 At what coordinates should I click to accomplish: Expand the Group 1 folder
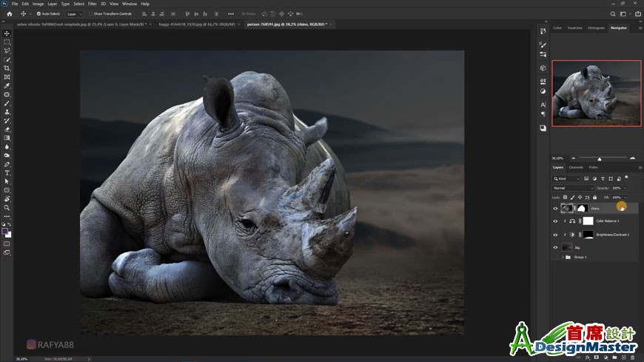pos(563,257)
